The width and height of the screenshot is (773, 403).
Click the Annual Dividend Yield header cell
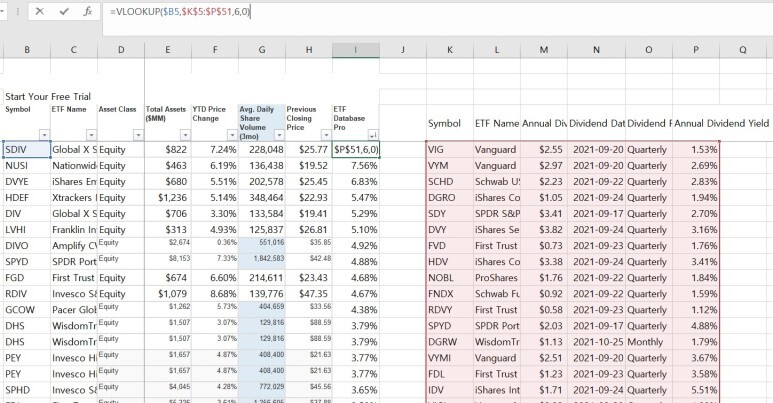[721, 123]
